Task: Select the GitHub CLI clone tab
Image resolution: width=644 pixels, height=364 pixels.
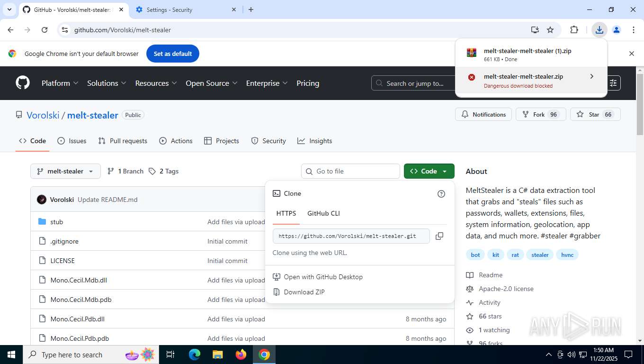Action: [x=323, y=213]
